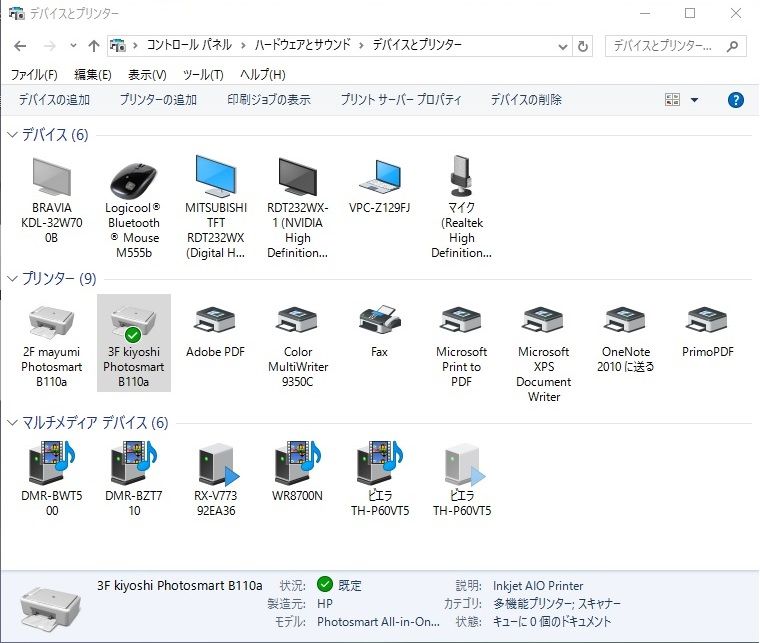Open the ヘルプ(H) menu
This screenshot has width=760, height=643.
(x=262, y=75)
